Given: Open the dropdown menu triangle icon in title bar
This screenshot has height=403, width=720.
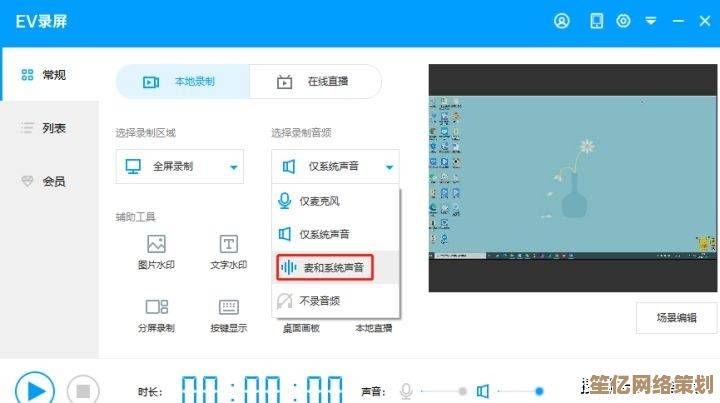Looking at the screenshot, I should coord(651,21).
